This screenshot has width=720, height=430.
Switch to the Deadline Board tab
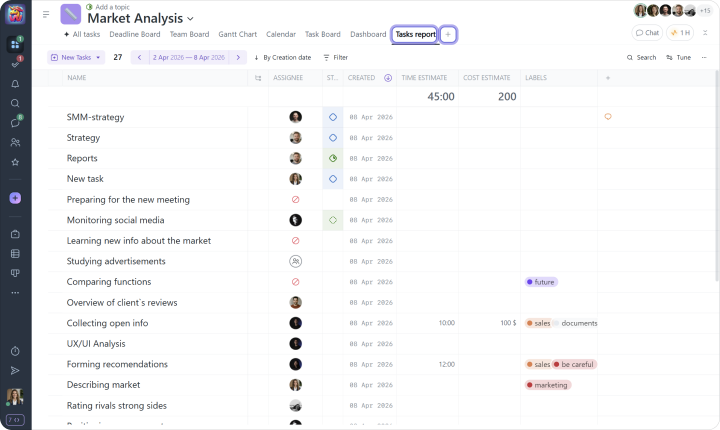(134, 34)
